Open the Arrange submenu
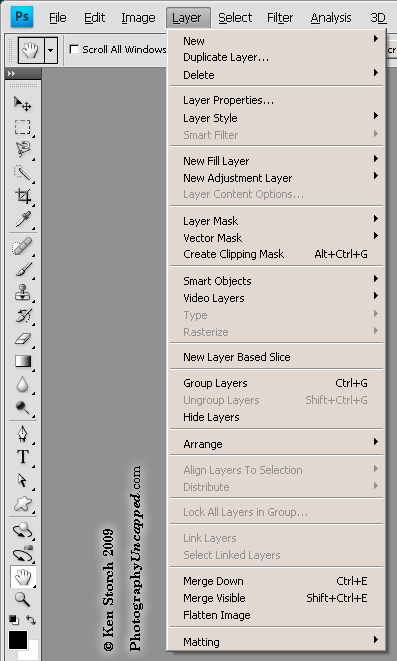 coord(276,444)
